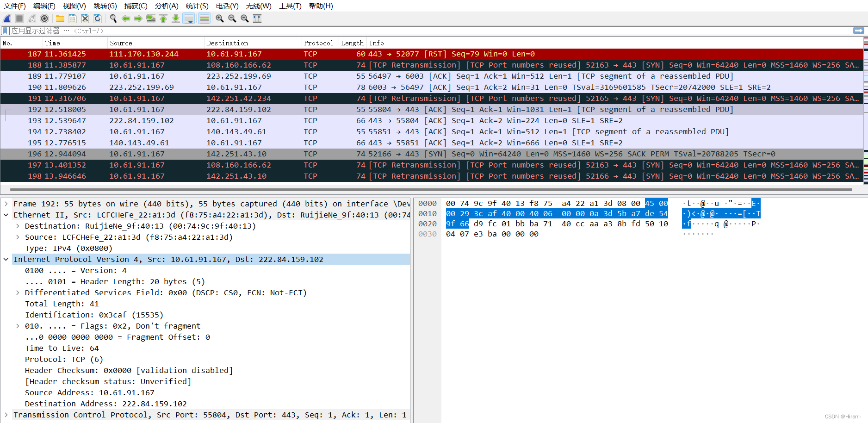The height and width of the screenshot is (423, 868).
Task: Click hex dump offset row 0020
Action: click(428, 224)
